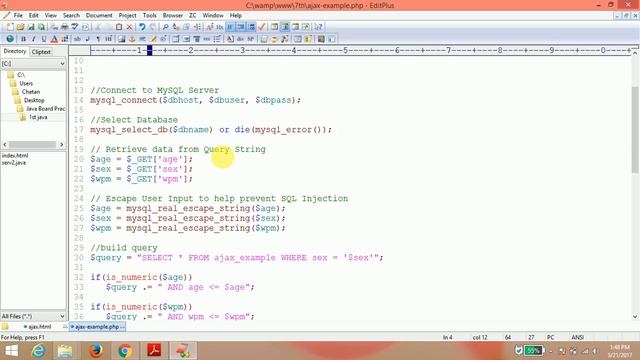
Task: Insert paragraph tag icon
Action: 98,39
